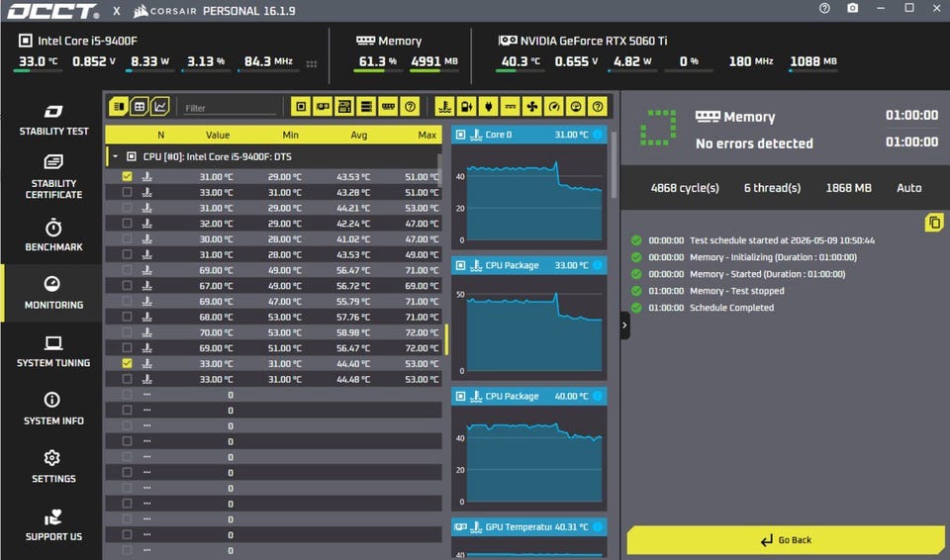This screenshot has height=560, width=950.
Task: Open System Tuning section
Action: tap(53, 351)
